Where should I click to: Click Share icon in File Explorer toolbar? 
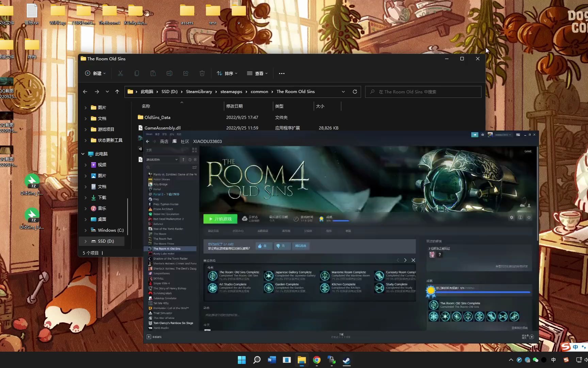pyautogui.click(x=186, y=73)
